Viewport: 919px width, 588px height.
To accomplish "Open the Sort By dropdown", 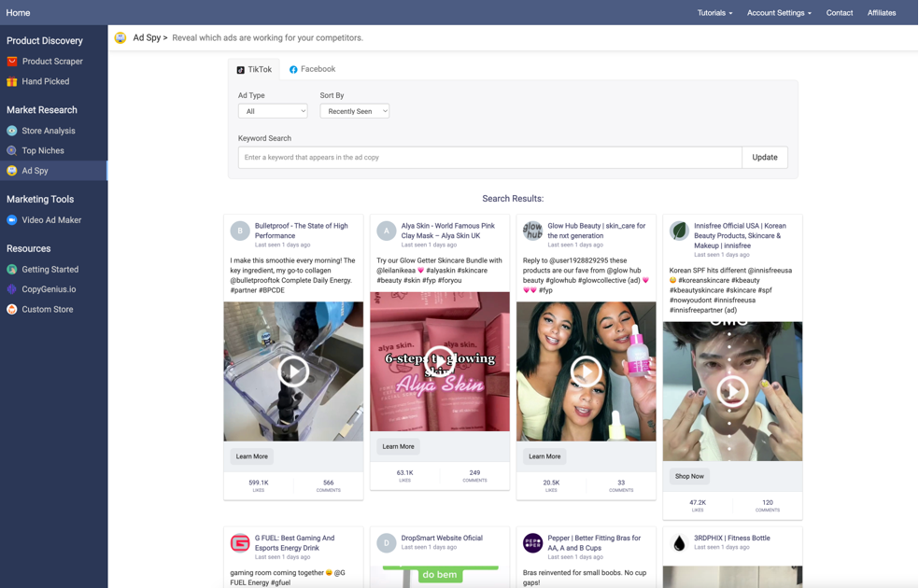I will (x=354, y=111).
